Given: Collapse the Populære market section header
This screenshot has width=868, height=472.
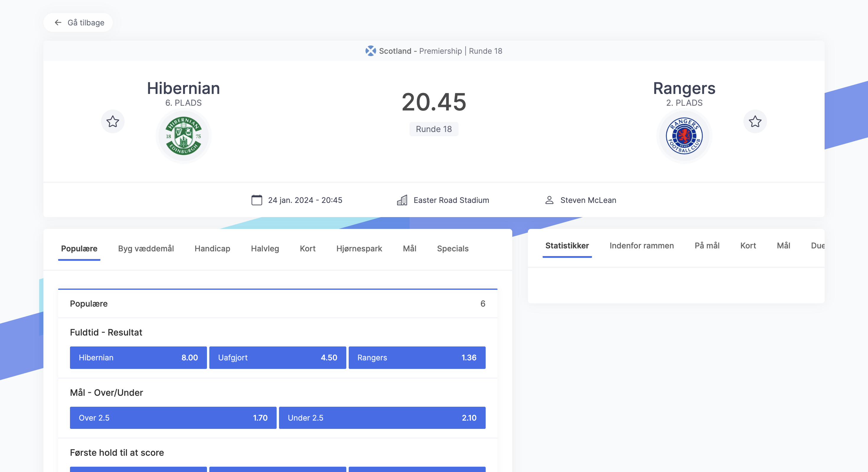Looking at the screenshot, I should click(x=277, y=303).
